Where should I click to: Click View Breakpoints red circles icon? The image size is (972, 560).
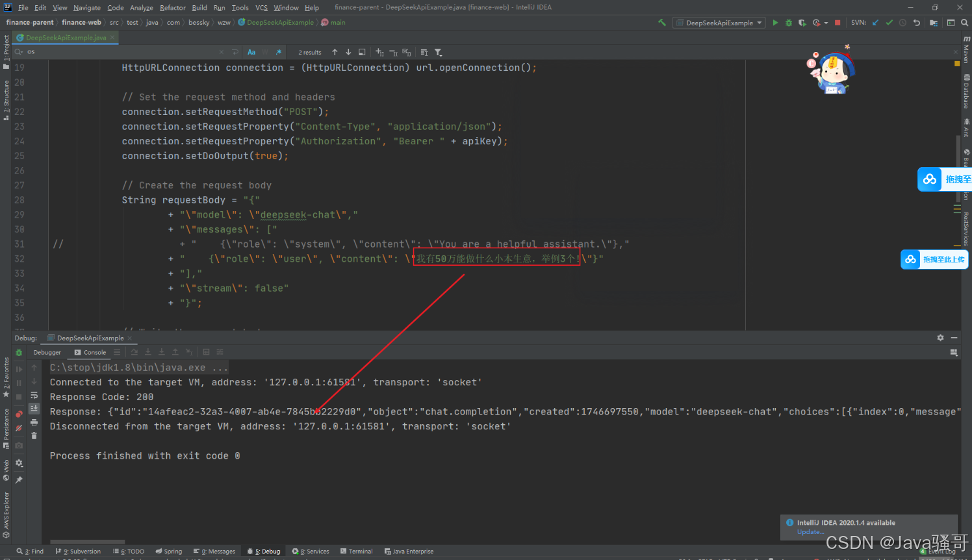click(19, 414)
